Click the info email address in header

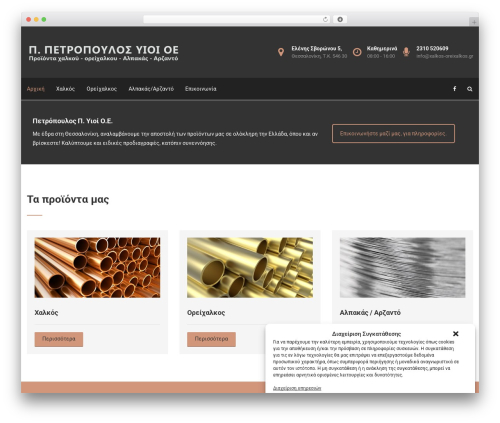click(x=445, y=56)
